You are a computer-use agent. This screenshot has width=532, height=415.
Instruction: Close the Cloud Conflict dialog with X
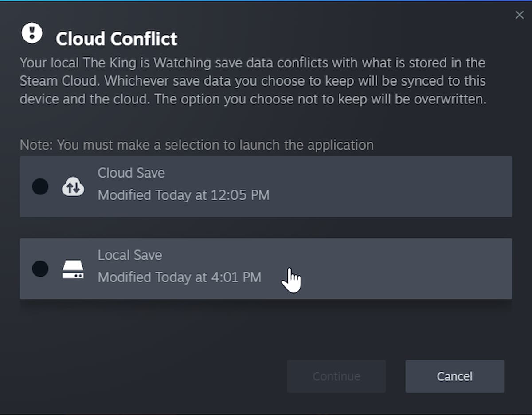519,15
